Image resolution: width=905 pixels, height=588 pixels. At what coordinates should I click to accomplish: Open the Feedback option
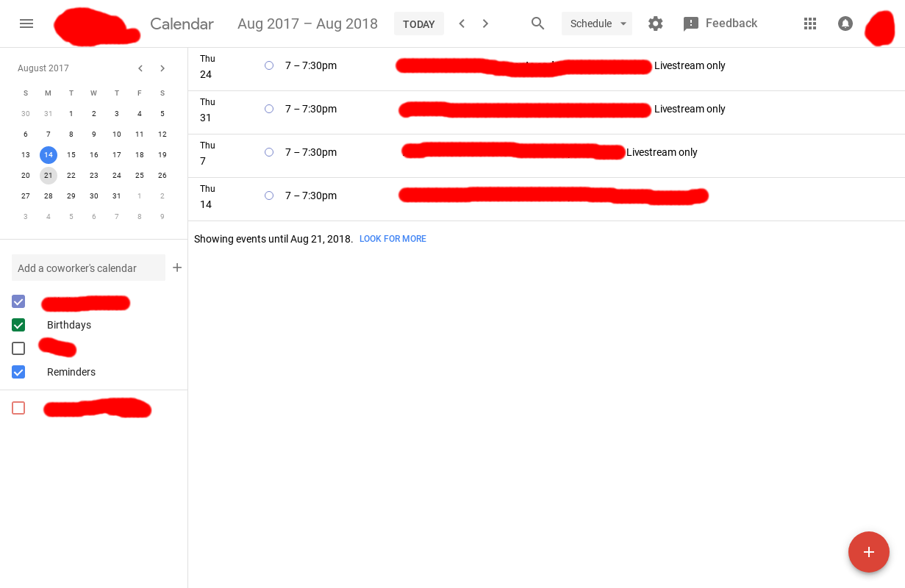tap(720, 24)
